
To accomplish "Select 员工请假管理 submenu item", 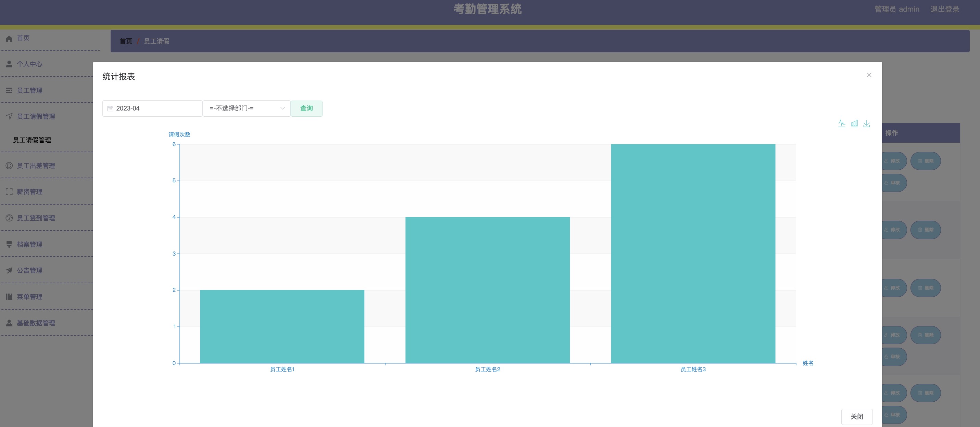I will [x=32, y=140].
